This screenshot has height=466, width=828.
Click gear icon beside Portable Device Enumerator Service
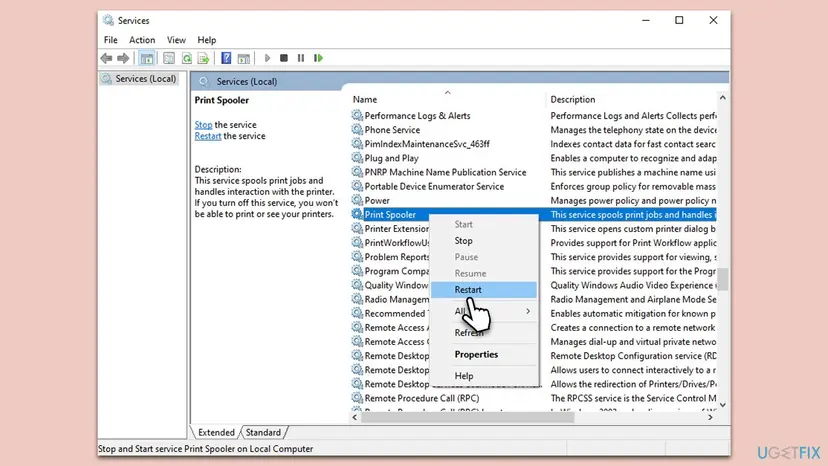pos(357,186)
